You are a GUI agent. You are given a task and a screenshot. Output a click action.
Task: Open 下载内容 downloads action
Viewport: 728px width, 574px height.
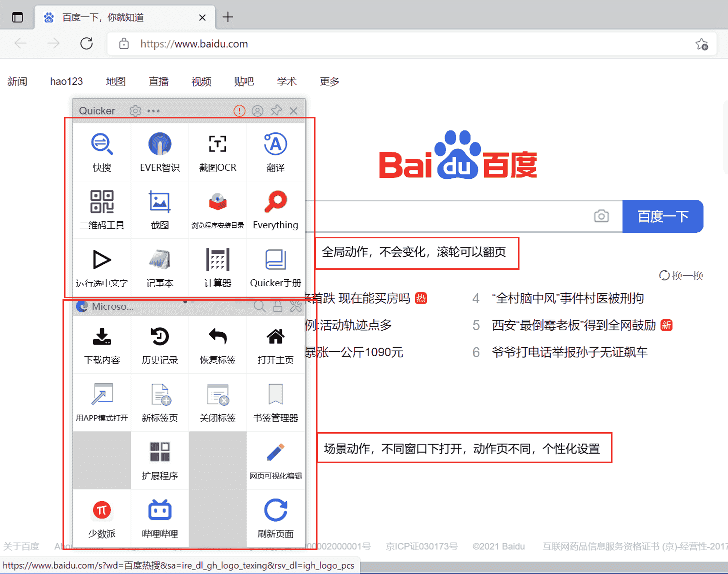[102, 345]
